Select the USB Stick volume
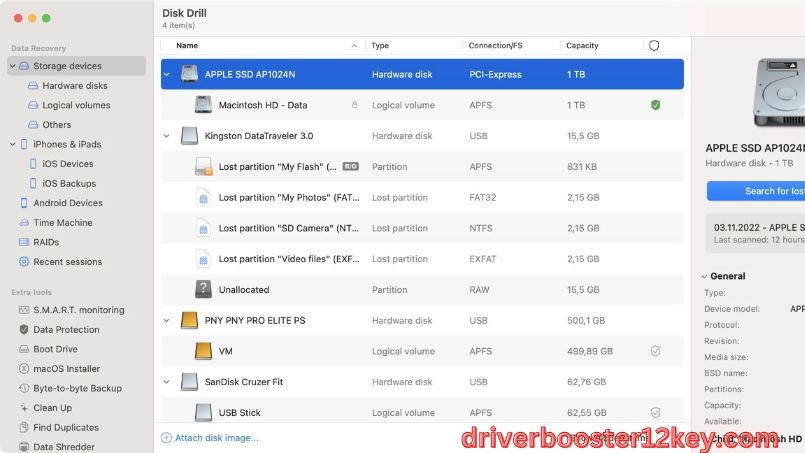Viewport: 805px width, 453px height. pyautogui.click(x=422, y=412)
